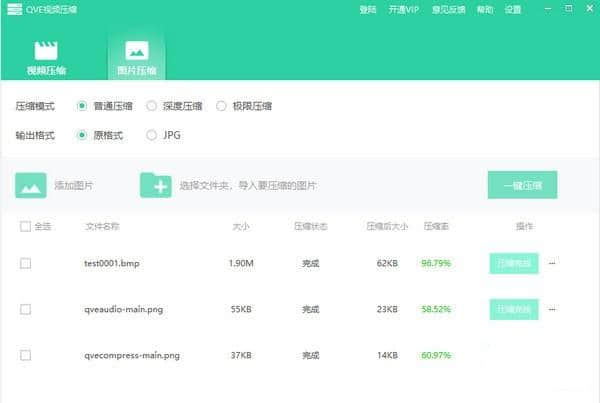Select 极限压缩 compression mode
This screenshot has width=600, height=403.
(x=222, y=105)
